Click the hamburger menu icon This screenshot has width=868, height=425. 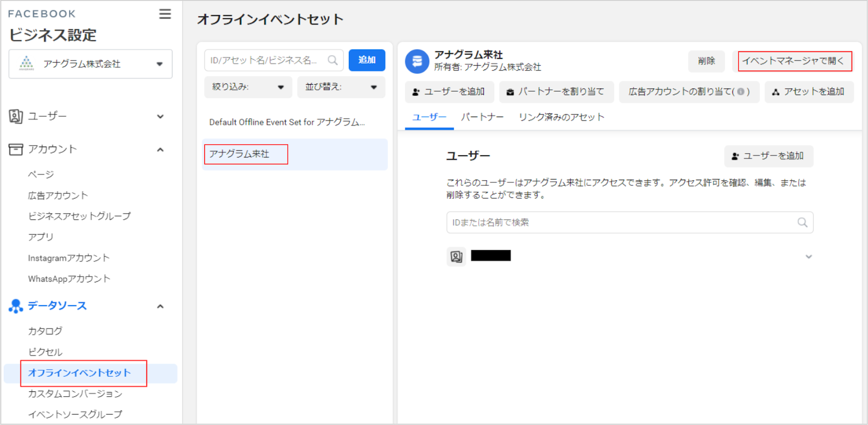coord(165,14)
